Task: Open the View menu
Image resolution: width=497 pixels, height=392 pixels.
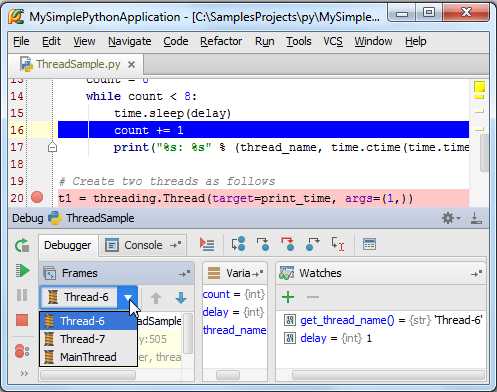Action: (84, 41)
